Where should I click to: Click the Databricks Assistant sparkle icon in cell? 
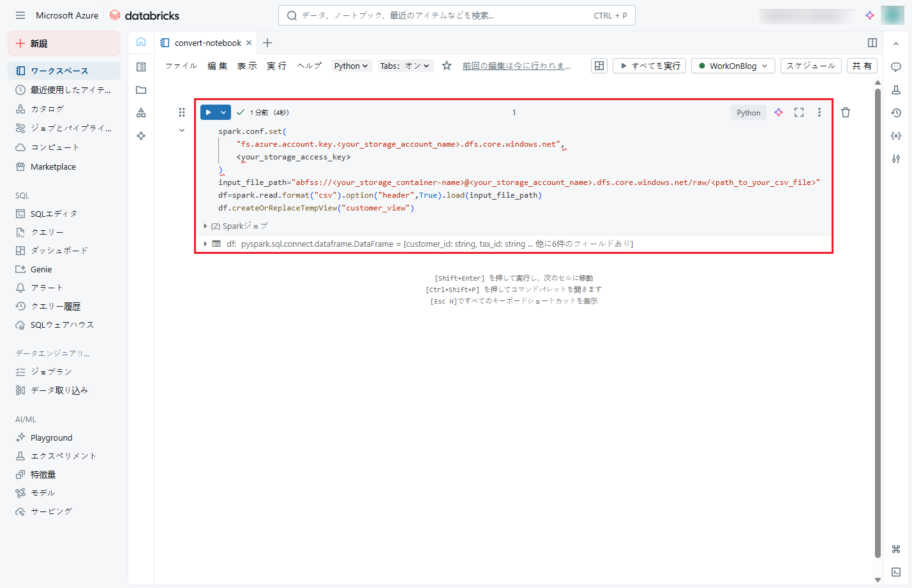tap(778, 112)
